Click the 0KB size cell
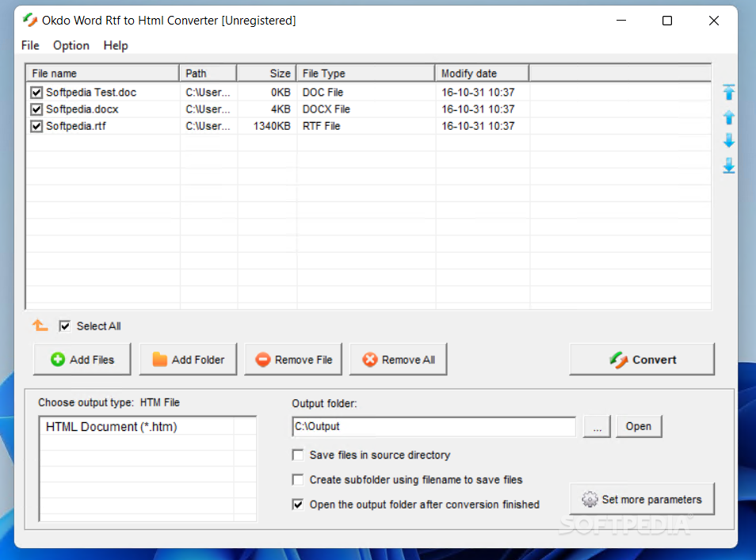The image size is (756, 560). [x=281, y=92]
